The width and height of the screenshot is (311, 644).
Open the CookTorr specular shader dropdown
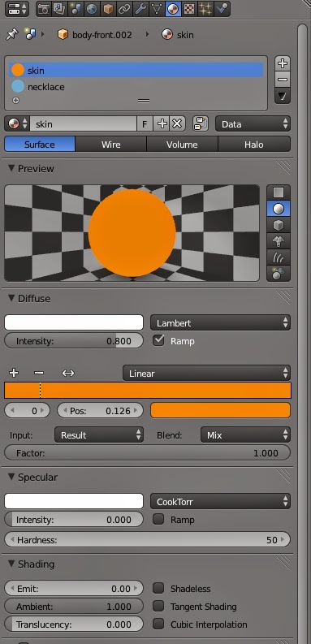220,501
